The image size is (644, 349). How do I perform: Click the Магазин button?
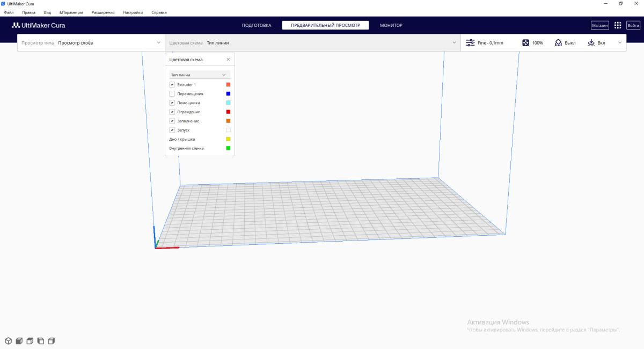[599, 25]
